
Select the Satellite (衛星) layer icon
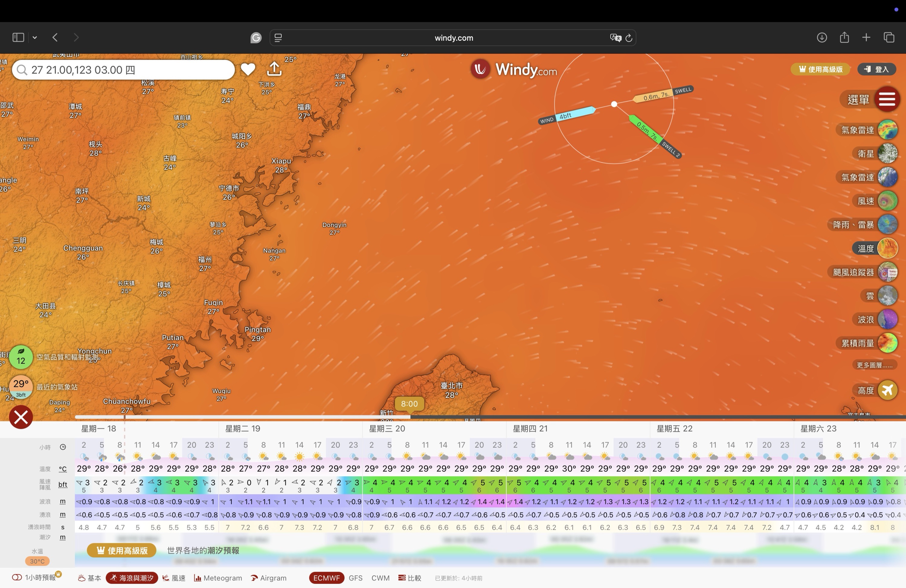point(887,154)
